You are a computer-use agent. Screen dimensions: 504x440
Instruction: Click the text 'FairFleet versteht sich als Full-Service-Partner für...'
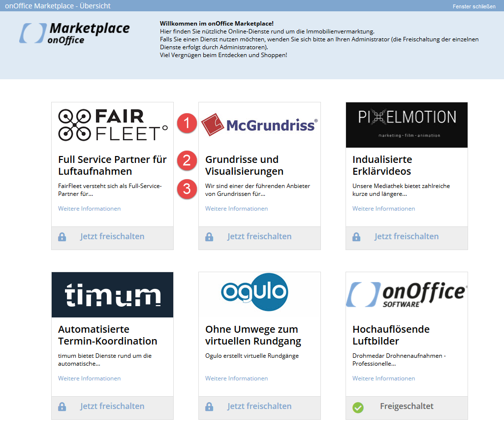pos(110,190)
